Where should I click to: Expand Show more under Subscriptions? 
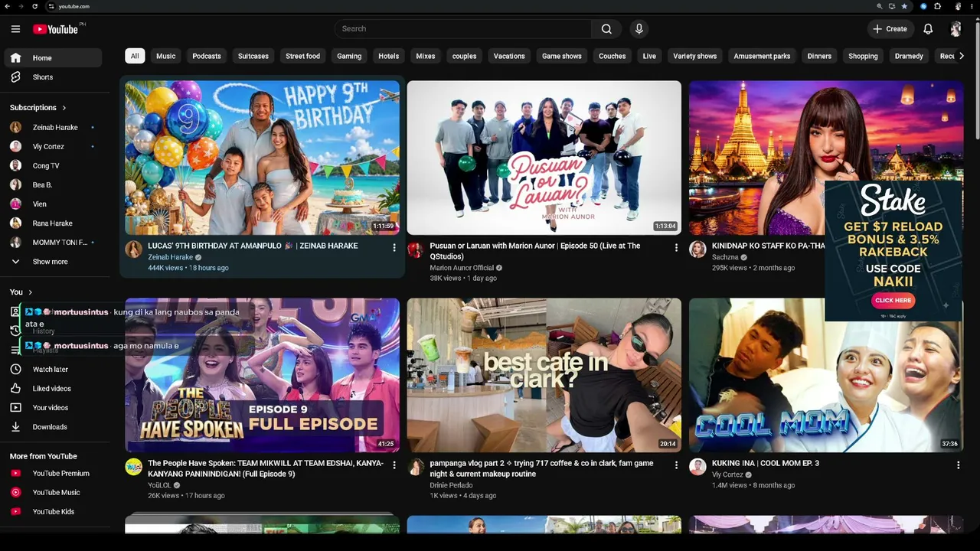click(53, 262)
